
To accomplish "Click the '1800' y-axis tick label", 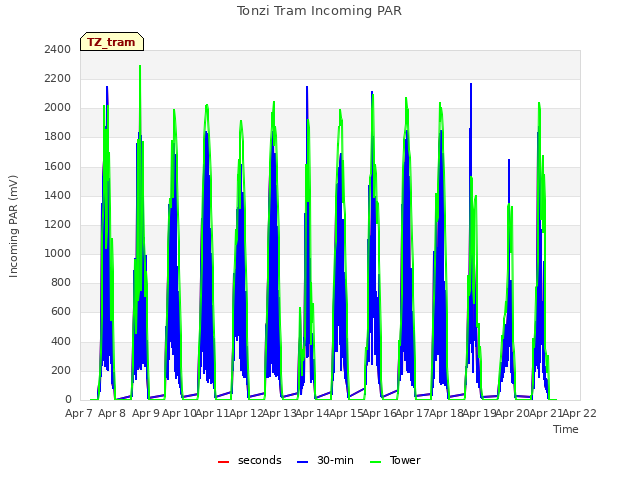I will click(x=58, y=137).
